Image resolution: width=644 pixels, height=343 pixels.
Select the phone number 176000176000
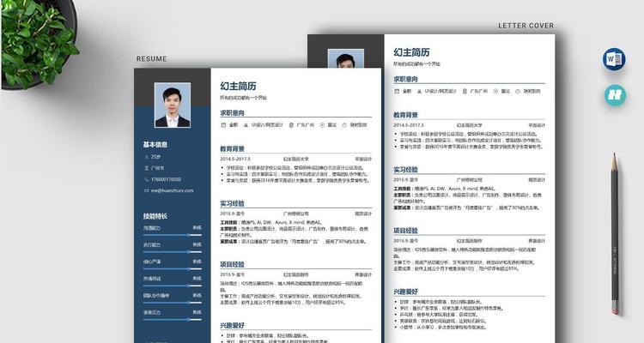[166, 179]
